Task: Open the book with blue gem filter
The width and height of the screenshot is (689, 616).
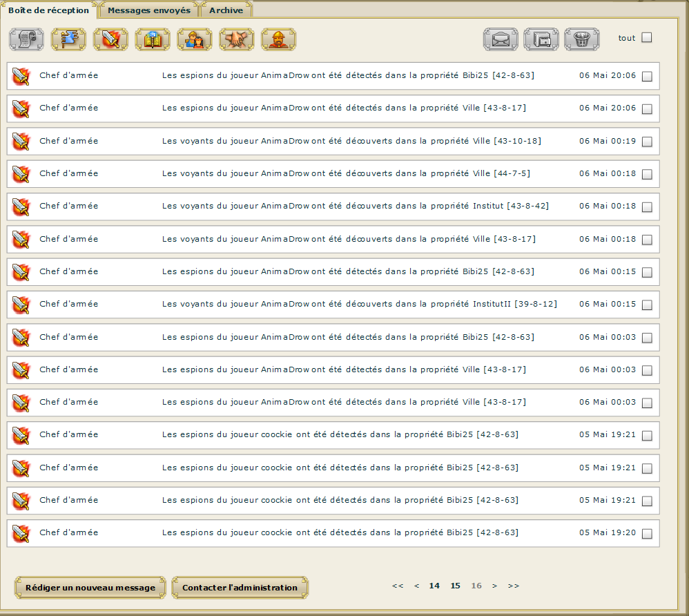Action: click(x=153, y=39)
